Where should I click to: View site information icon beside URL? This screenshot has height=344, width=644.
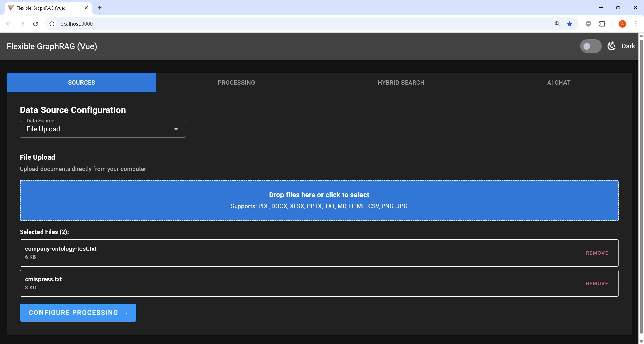(x=52, y=24)
